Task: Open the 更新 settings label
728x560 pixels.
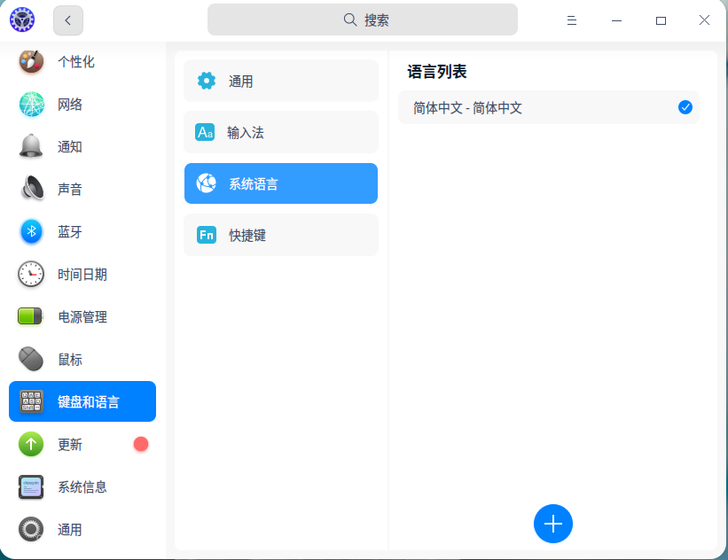Action: (70, 445)
